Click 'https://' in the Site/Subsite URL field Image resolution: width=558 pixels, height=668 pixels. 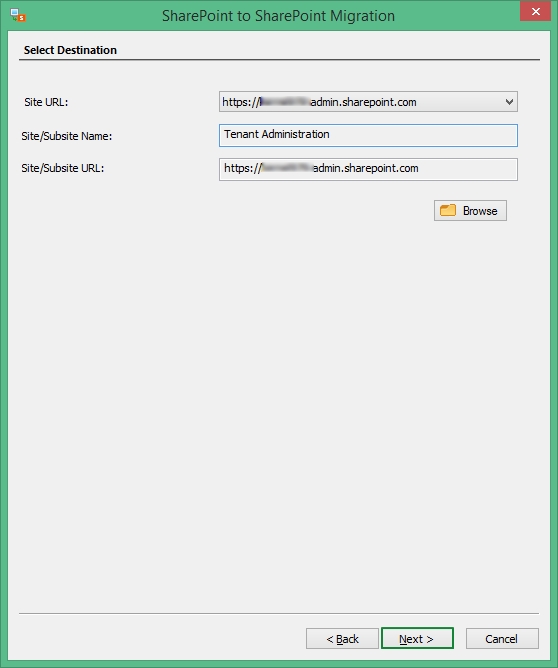[242, 168]
